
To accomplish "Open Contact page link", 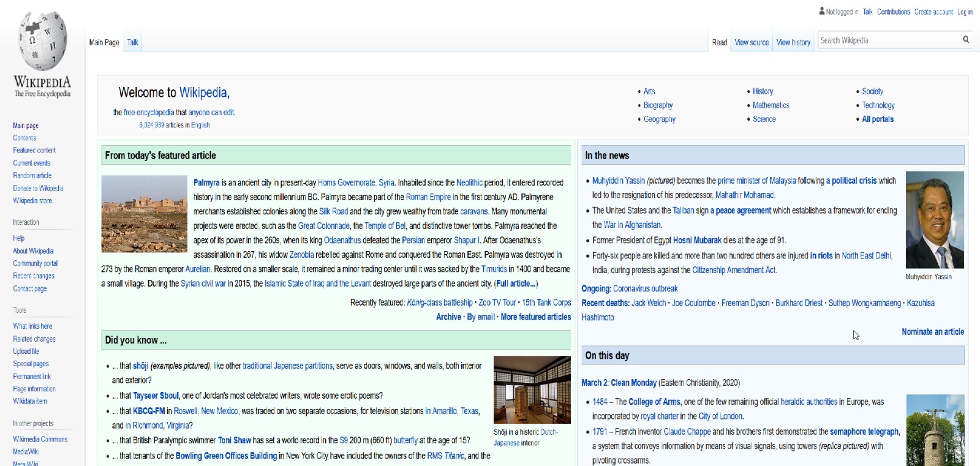I will coord(30,288).
